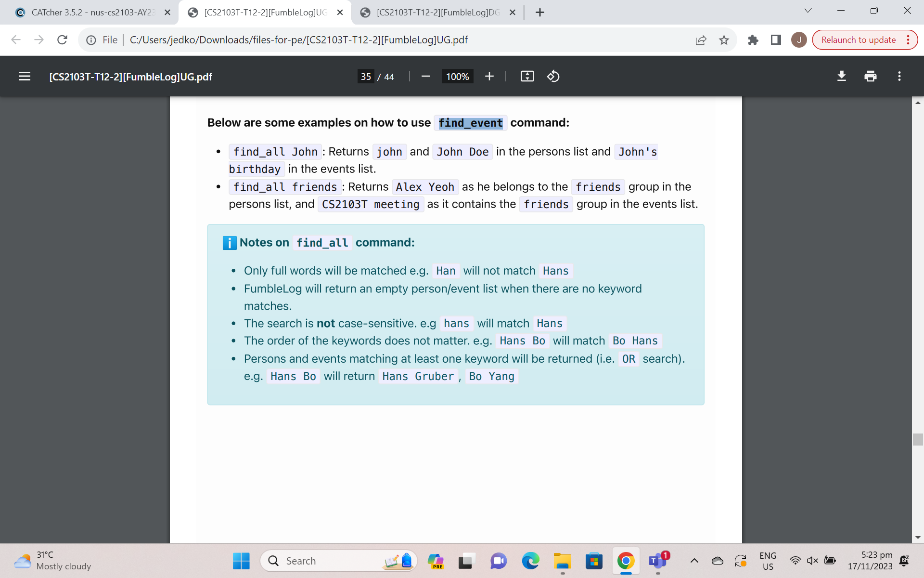
Task: Open the Extensions puzzle icon
Action: (x=753, y=40)
